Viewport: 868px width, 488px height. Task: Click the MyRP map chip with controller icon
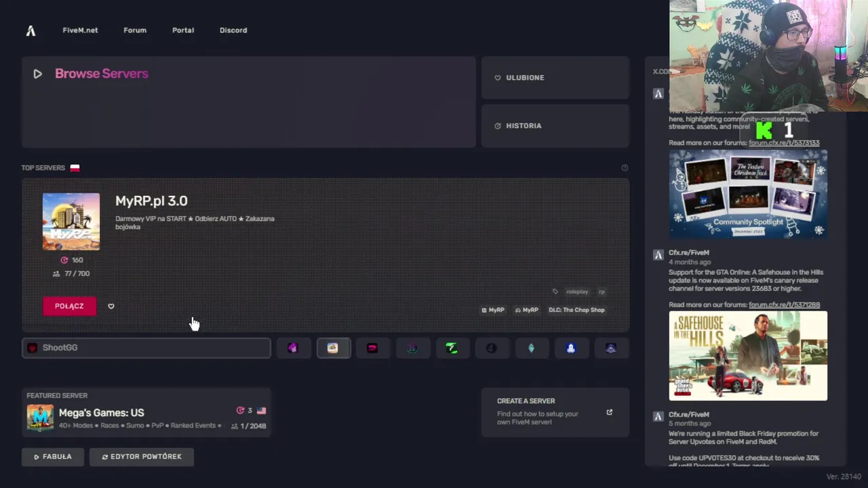click(527, 310)
